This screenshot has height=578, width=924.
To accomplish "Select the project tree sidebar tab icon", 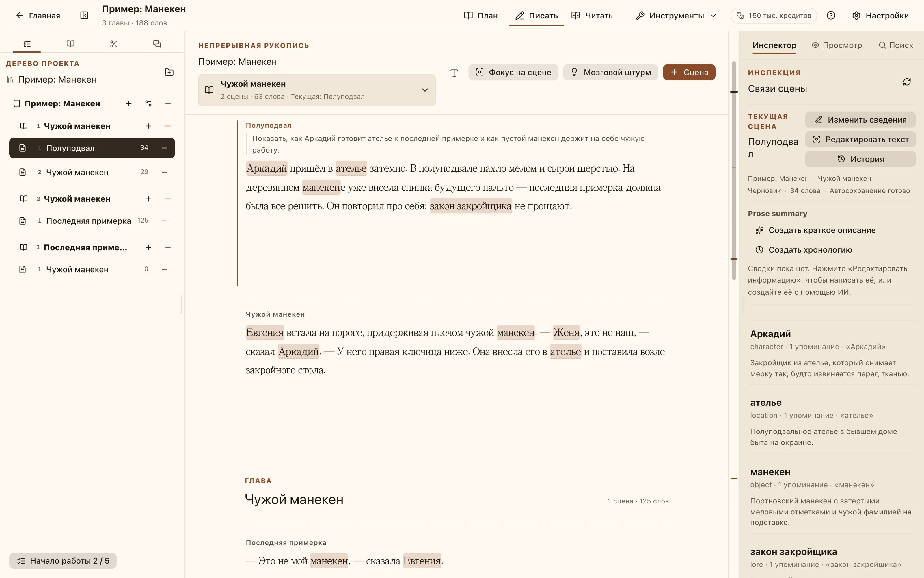I will click(x=27, y=44).
